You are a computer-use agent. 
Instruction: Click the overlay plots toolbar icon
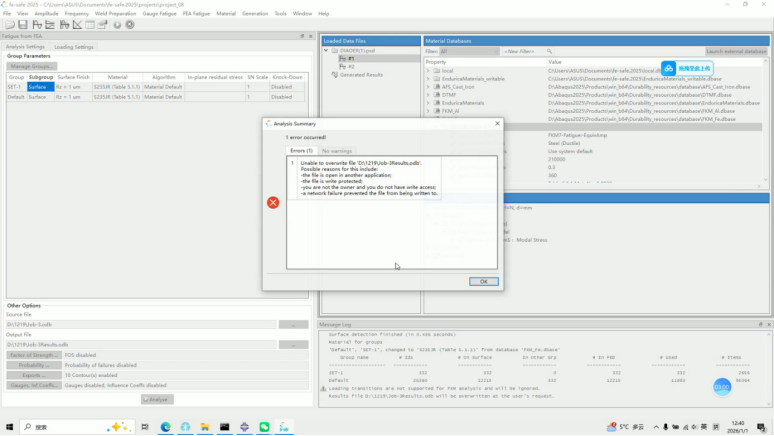point(50,25)
